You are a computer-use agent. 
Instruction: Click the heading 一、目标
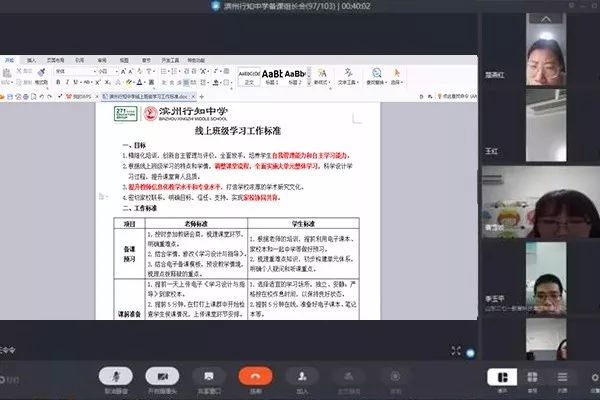[x=134, y=145]
